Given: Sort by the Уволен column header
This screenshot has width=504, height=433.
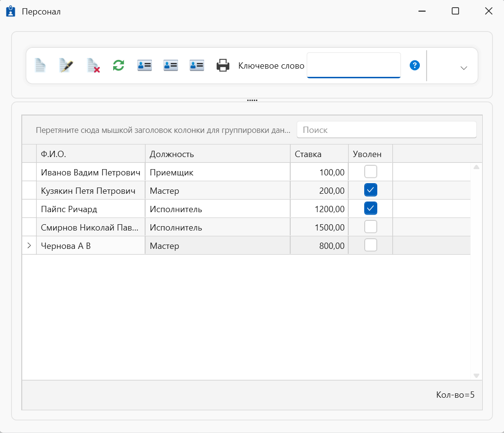Looking at the screenshot, I should pos(371,154).
